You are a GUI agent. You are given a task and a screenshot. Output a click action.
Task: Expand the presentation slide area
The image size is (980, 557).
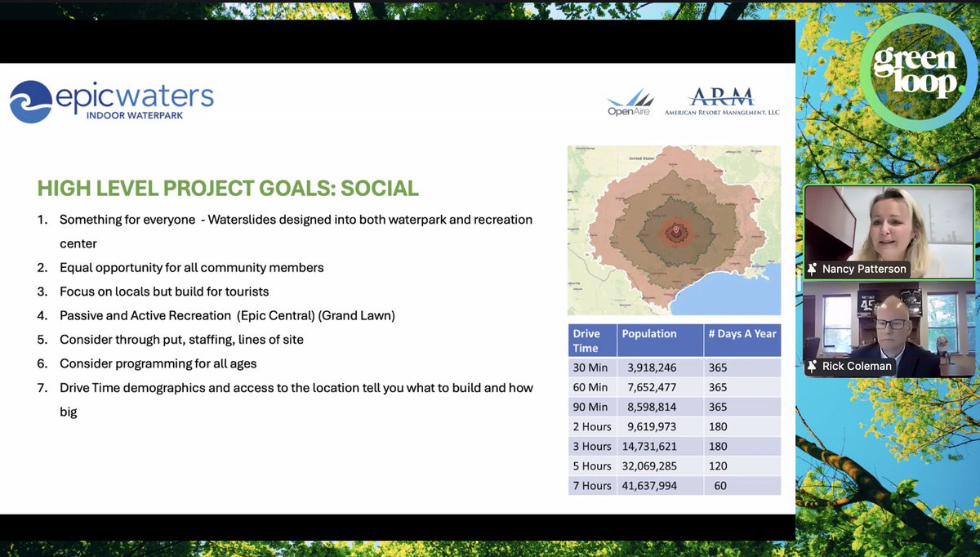point(398,286)
